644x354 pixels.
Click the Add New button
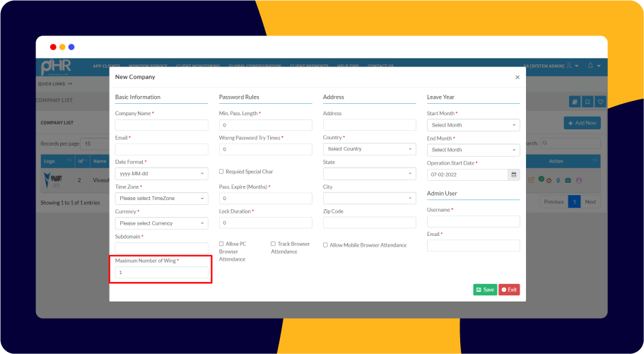click(582, 123)
